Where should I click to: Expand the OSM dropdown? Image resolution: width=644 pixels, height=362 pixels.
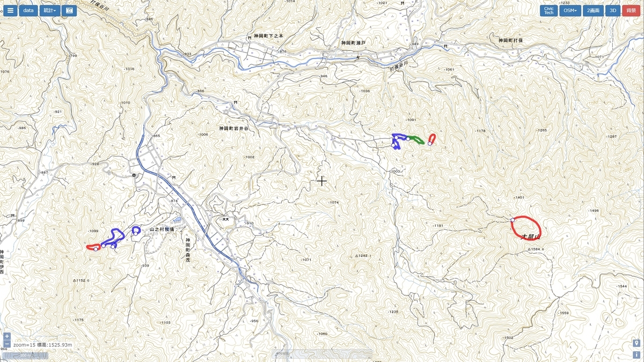click(x=570, y=11)
